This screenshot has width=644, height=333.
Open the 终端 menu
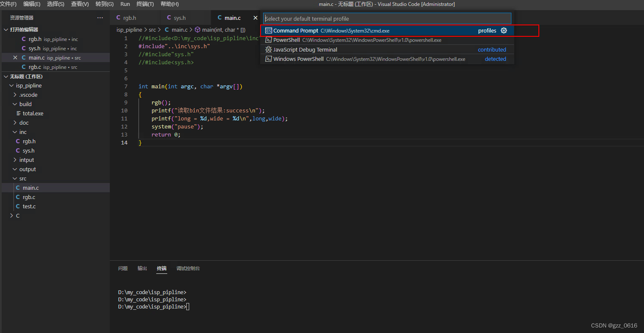144,4
